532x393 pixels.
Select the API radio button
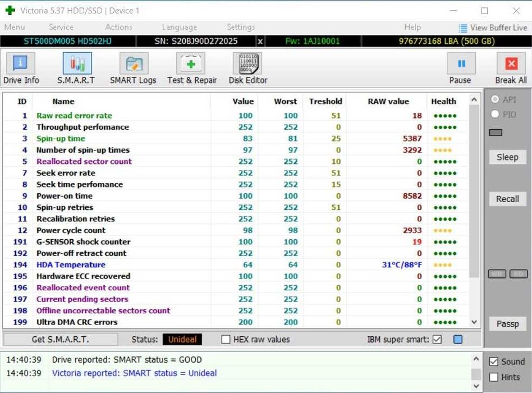pyautogui.click(x=495, y=99)
